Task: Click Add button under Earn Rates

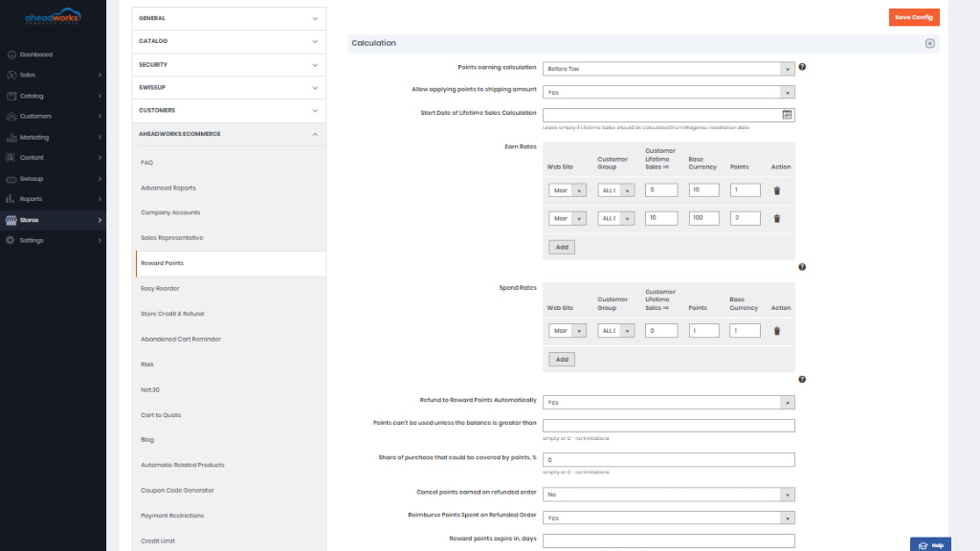Action: click(x=562, y=247)
